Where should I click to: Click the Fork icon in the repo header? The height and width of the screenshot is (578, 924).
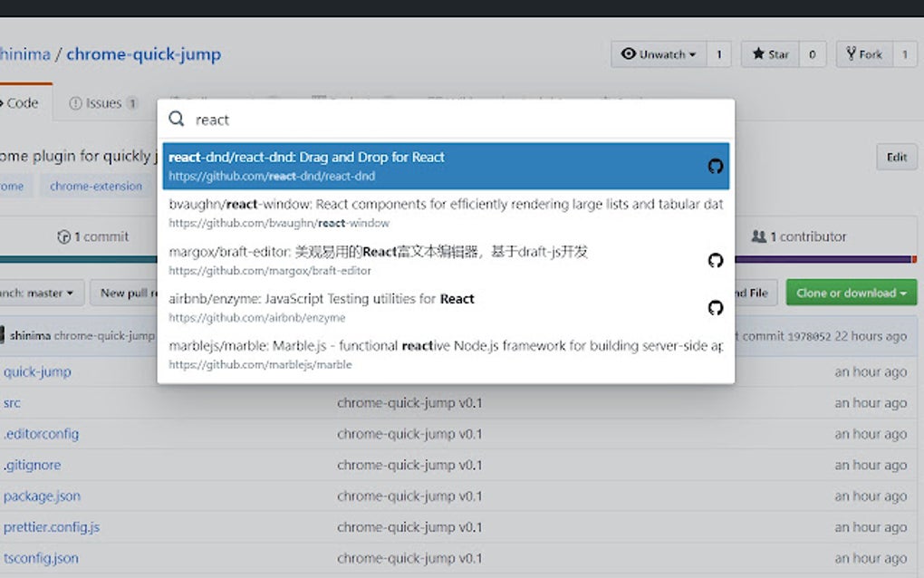pyautogui.click(x=850, y=53)
